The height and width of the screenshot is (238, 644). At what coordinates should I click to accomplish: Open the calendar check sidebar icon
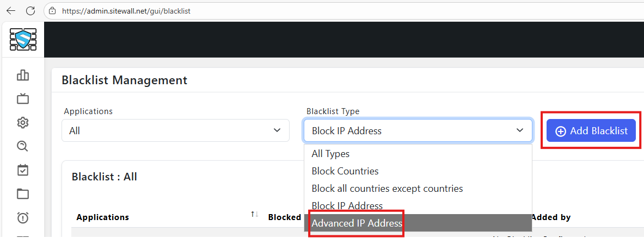(x=23, y=170)
